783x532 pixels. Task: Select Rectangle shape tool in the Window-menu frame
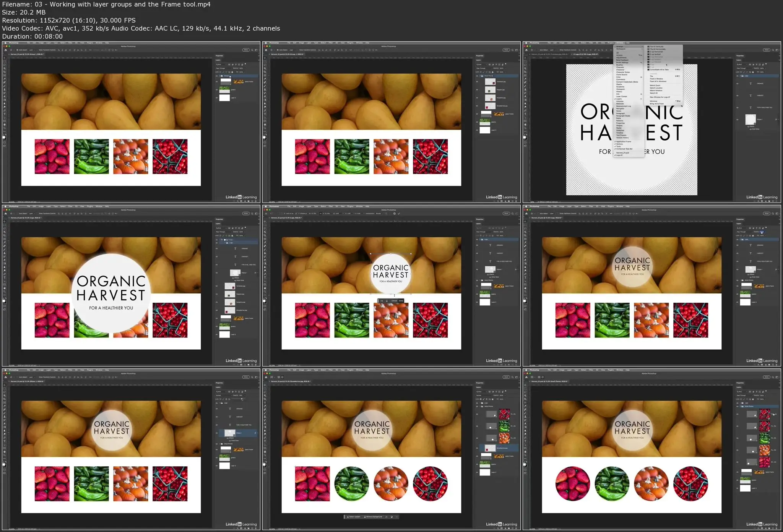(526, 121)
